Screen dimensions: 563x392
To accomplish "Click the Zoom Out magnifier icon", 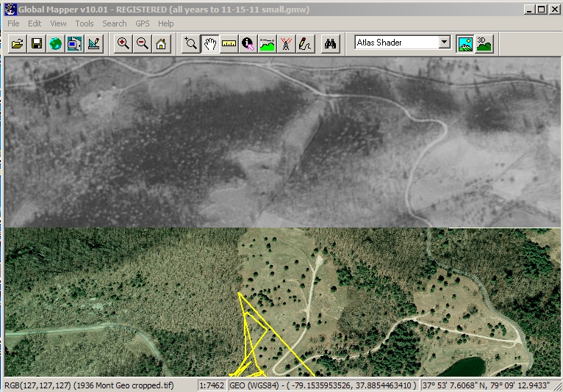I will click(142, 44).
